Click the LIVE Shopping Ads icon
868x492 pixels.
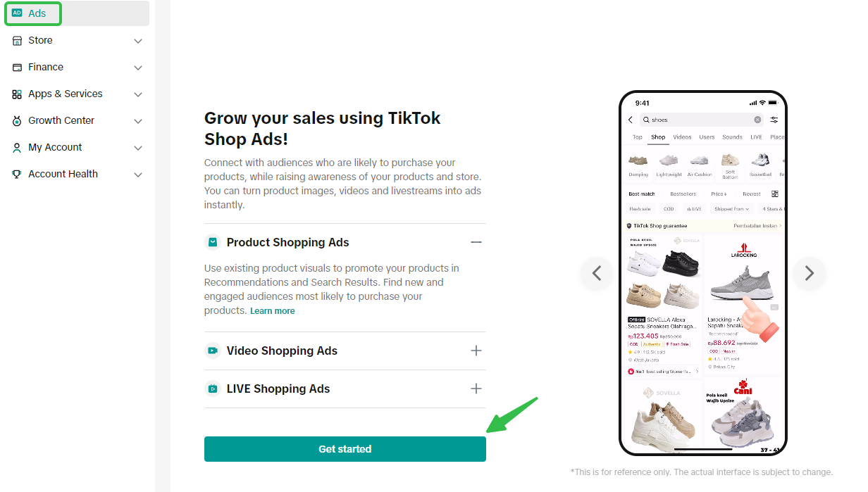tap(212, 389)
